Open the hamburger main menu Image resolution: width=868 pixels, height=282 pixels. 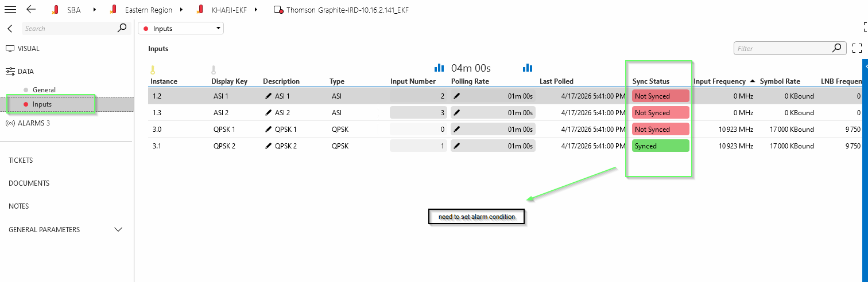(10, 9)
